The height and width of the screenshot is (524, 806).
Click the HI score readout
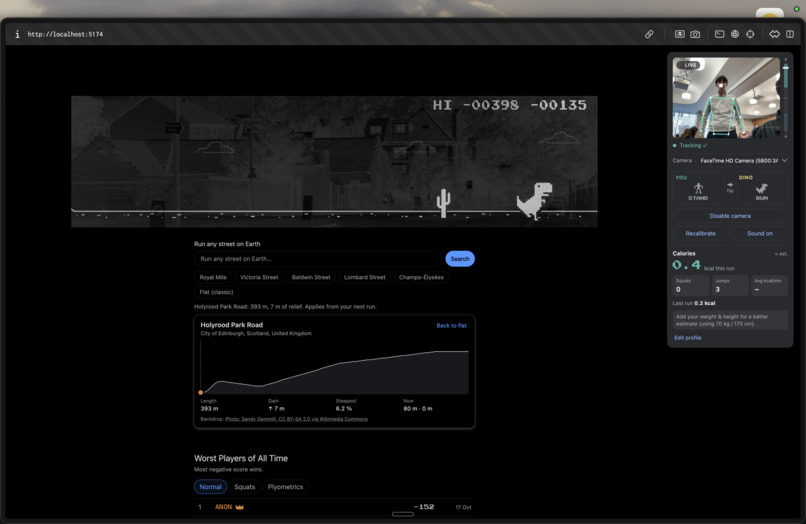tap(476, 105)
